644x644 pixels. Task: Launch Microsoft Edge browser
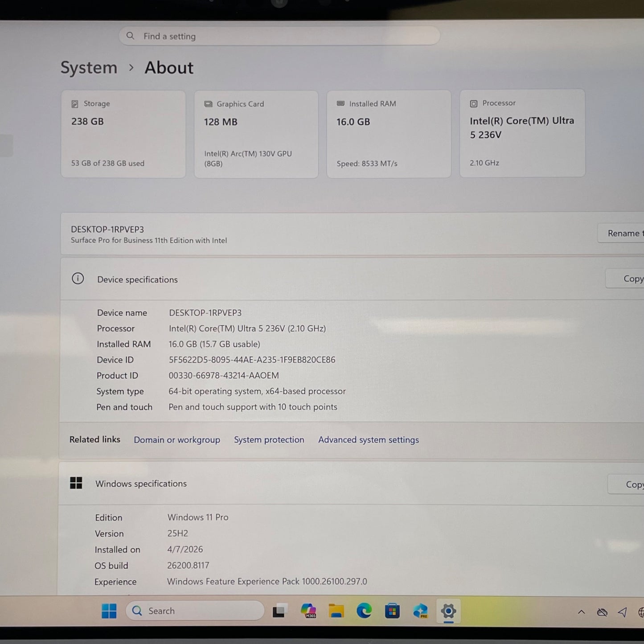pyautogui.click(x=364, y=611)
